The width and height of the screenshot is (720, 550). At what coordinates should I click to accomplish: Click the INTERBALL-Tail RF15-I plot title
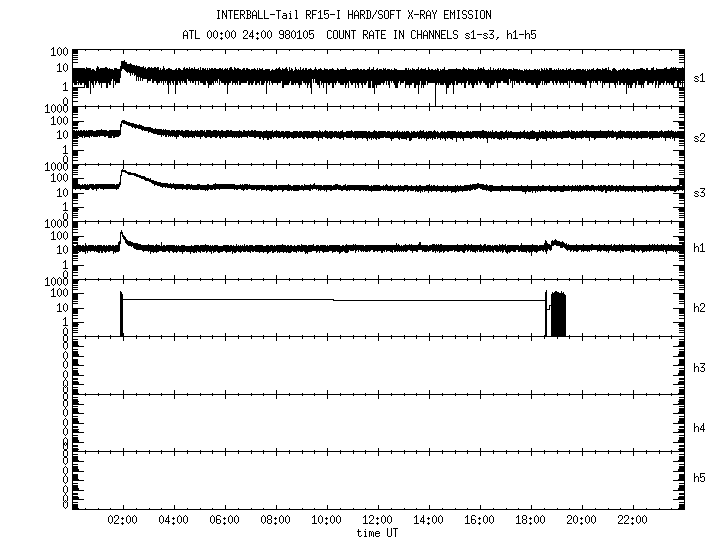353,15
